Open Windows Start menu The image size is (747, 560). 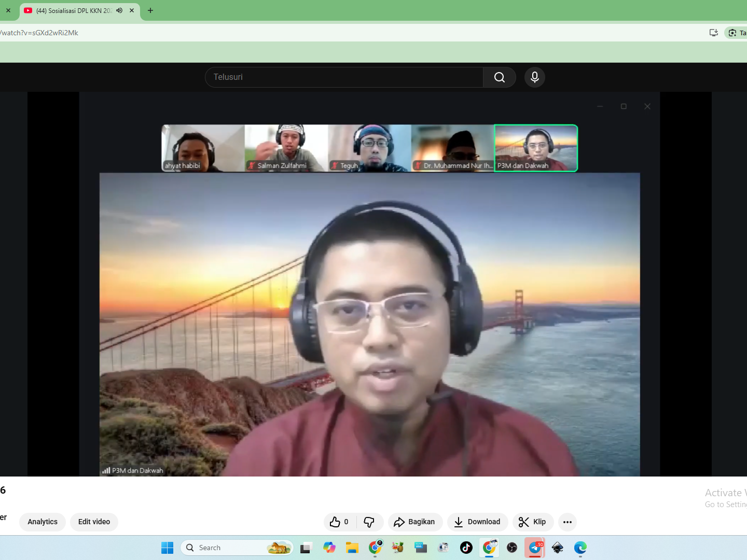pyautogui.click(x=167, y=548)
